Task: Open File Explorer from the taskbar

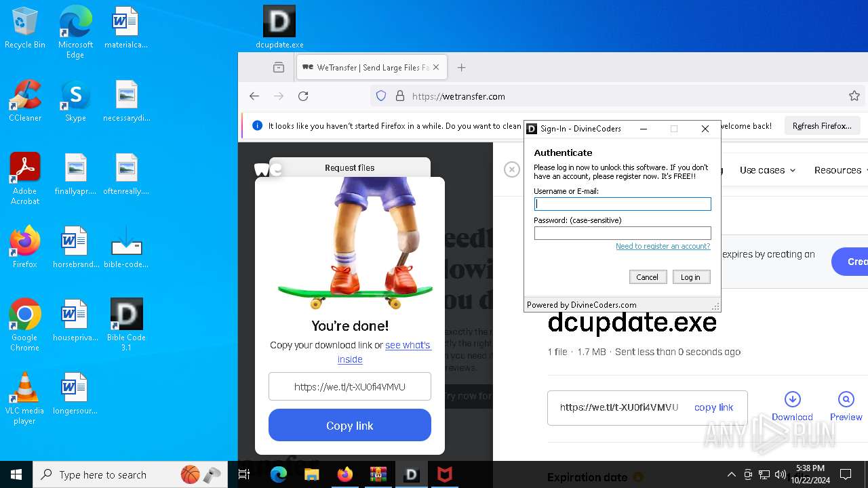Action: point(311,474)
